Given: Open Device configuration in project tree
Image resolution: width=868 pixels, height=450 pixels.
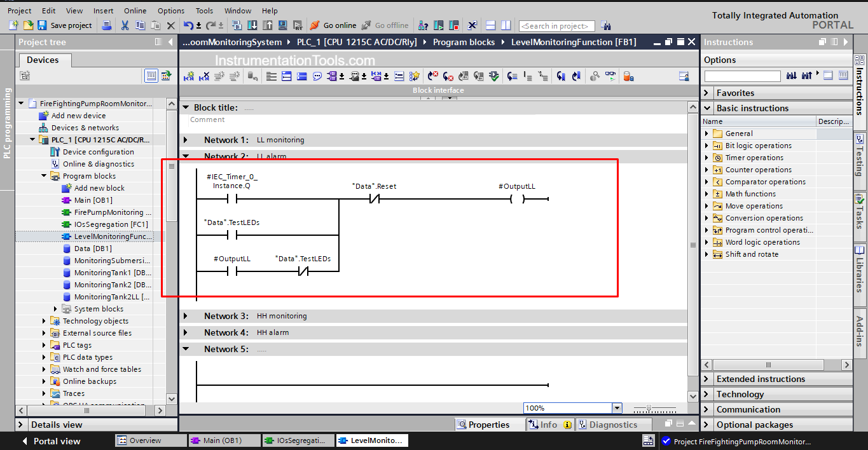Looking at the screenshot, I should (98, 152).
